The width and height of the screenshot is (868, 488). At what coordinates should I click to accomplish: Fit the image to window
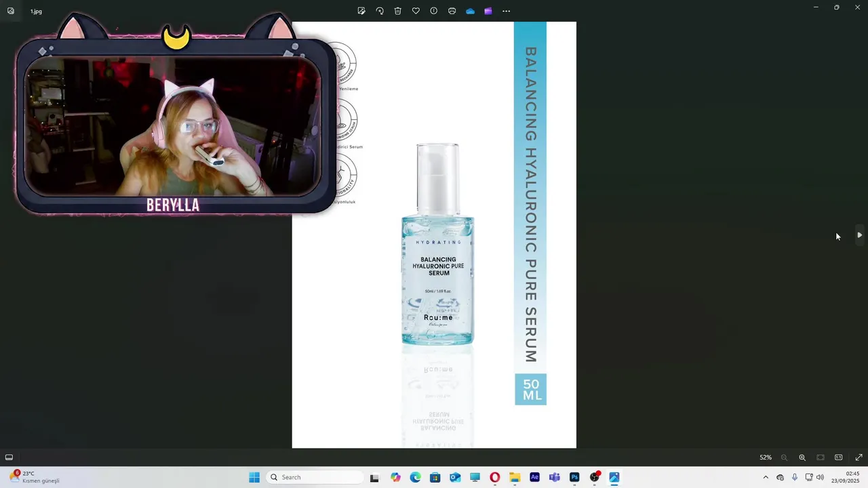[x=821, y=457]
